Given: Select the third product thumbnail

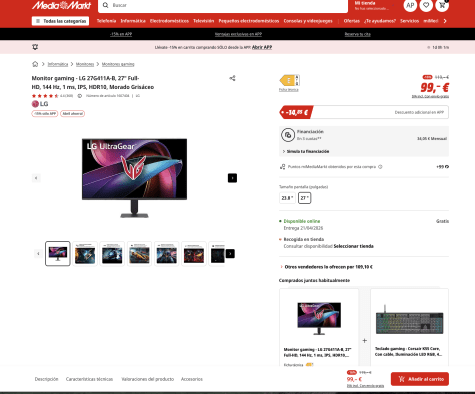Looking at the screenshot, I should pos(112,254).
